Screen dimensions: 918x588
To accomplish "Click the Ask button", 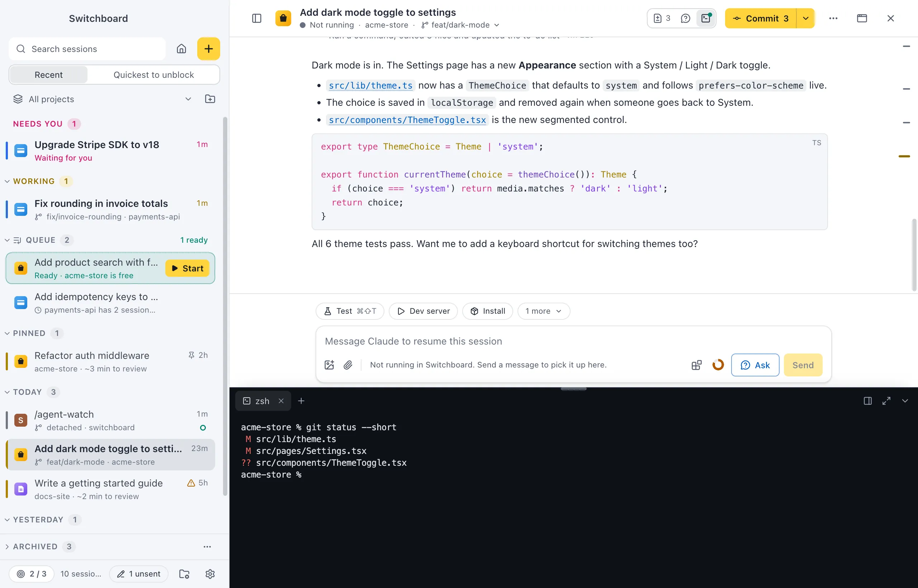I will (x=755, y=365).
